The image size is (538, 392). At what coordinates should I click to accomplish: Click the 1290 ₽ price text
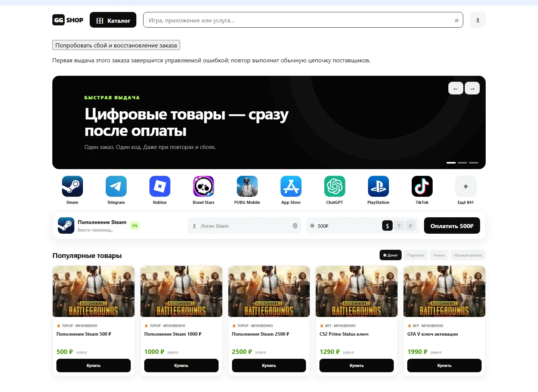tap(330, 352)
